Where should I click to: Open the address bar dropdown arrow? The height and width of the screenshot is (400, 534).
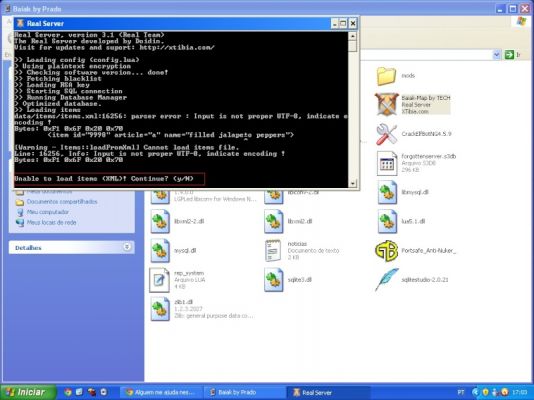[x=497, y=54]
